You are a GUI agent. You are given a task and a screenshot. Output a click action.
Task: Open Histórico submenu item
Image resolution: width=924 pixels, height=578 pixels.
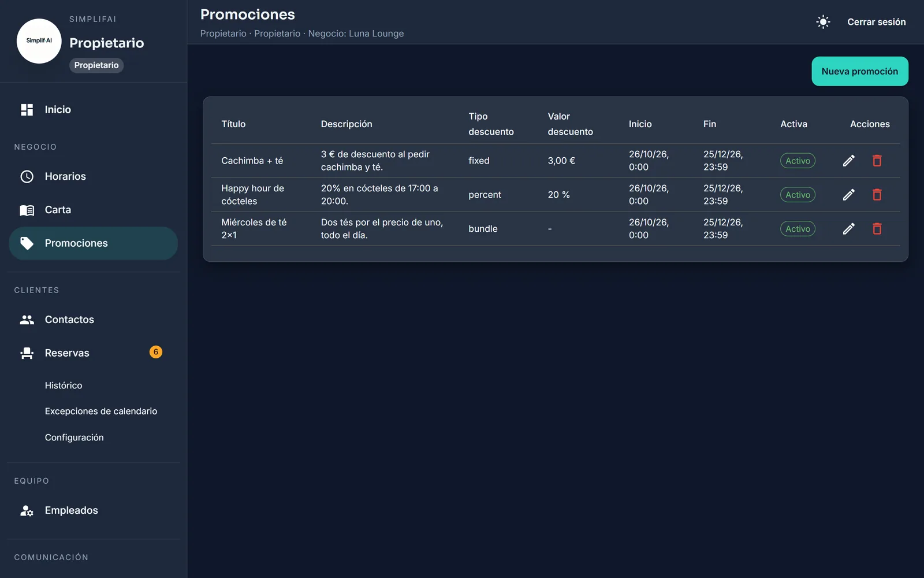64,386
